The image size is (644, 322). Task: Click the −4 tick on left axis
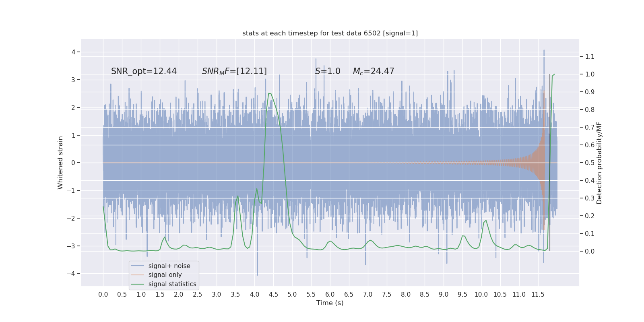73,274
